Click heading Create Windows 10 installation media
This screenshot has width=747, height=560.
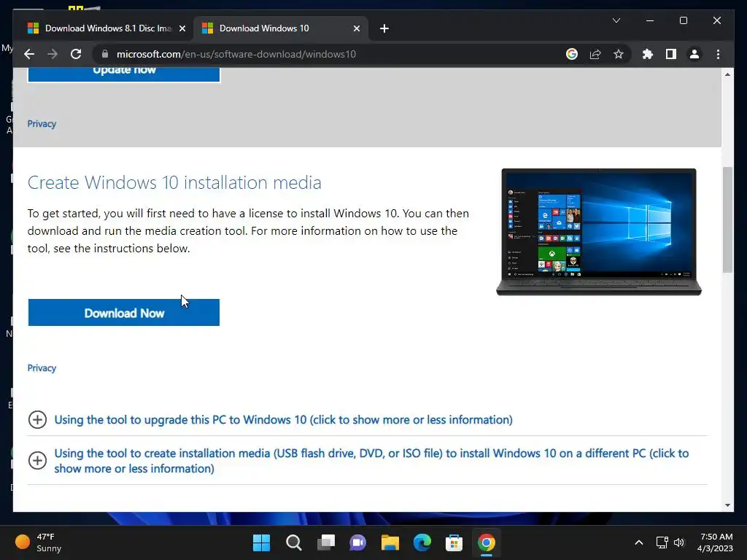click(174, 182)
